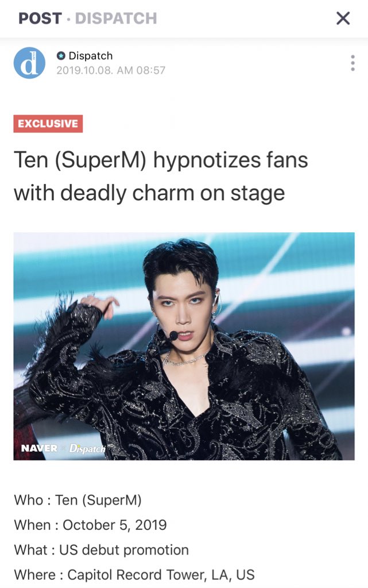Click the NAVER watermark on the photo
Screen dimensions: 368x588
(40, 448)
